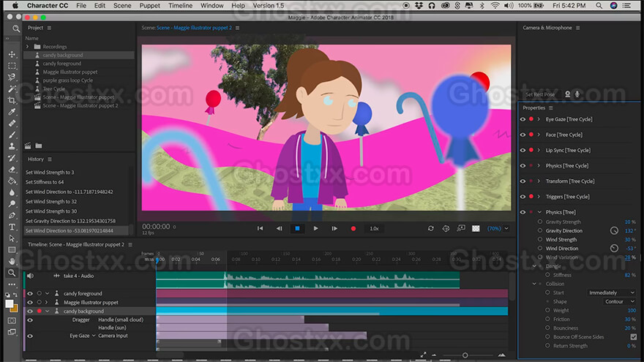Open the Puppet menu
The width and height of the screenshot is (644, 362).
(149, 5)
